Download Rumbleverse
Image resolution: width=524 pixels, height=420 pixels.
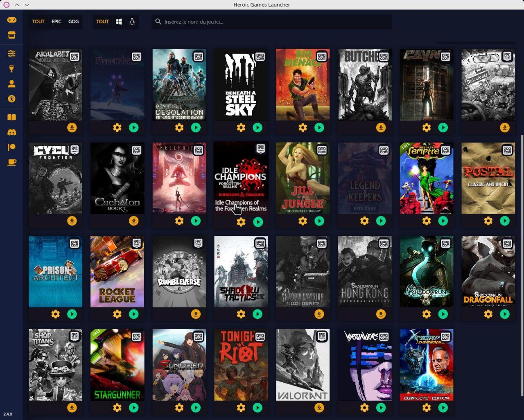(196, 314)
